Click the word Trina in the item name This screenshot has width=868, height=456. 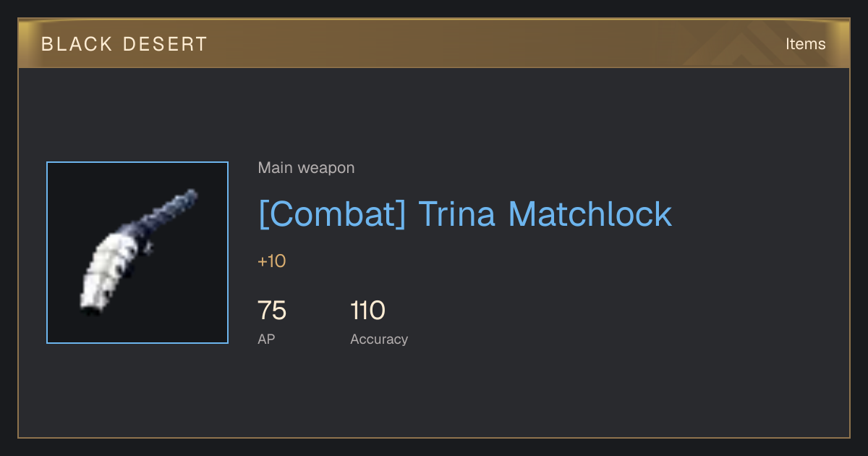pyautogui.click(x=457, y=214)
